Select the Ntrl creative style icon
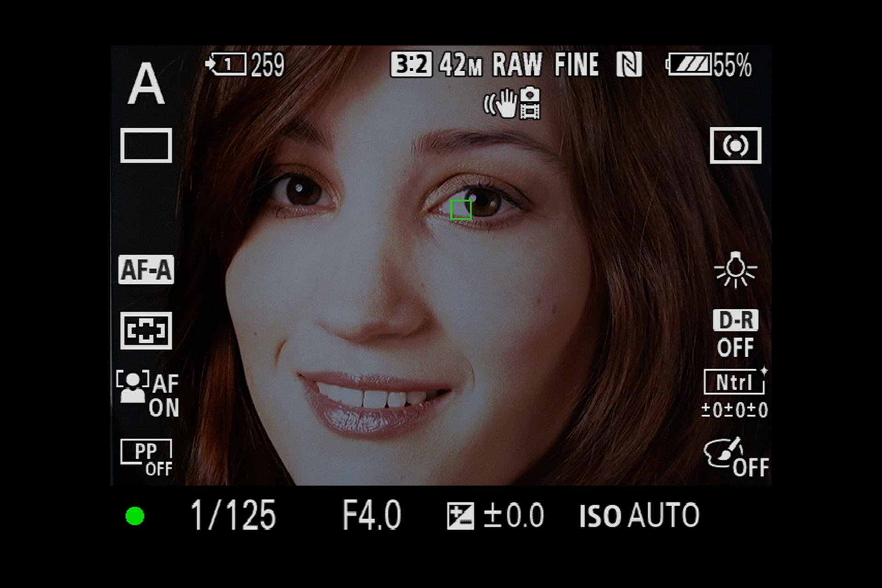The image size is (882, 588). click(735, 382)
